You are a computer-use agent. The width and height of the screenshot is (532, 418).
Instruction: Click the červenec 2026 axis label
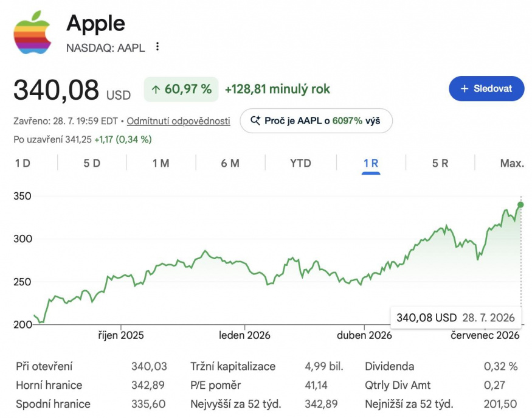485,335
